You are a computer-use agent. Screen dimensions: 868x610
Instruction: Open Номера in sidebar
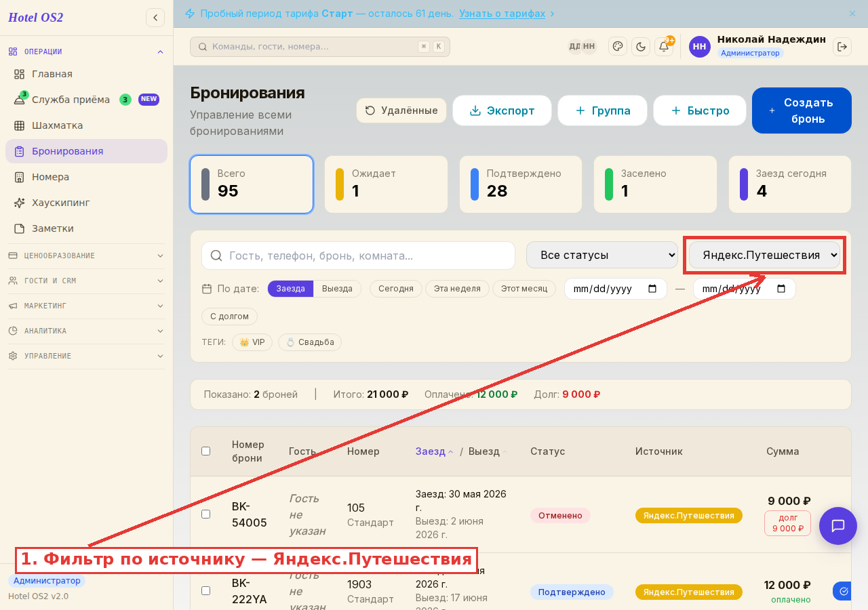[x=87, y=177]
